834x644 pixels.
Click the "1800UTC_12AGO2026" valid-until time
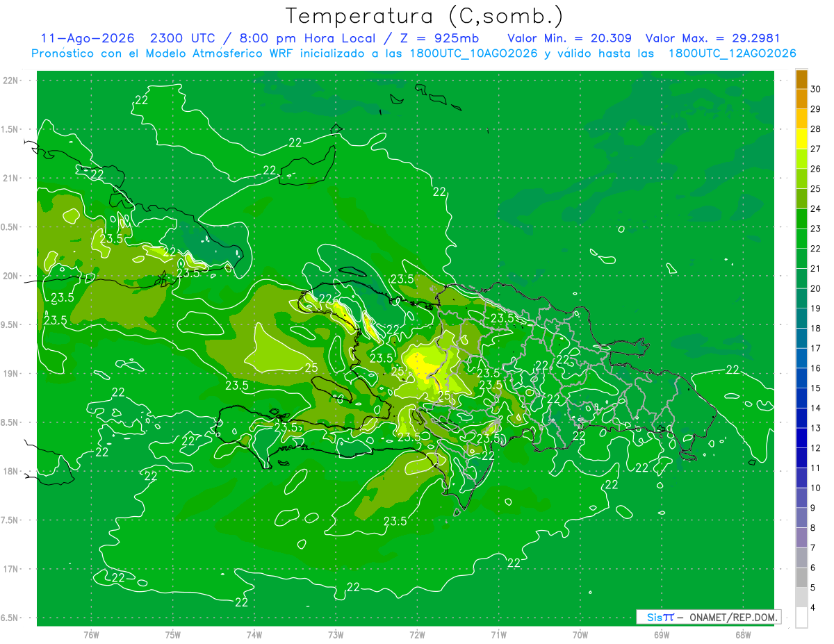[x=733, y=53]
